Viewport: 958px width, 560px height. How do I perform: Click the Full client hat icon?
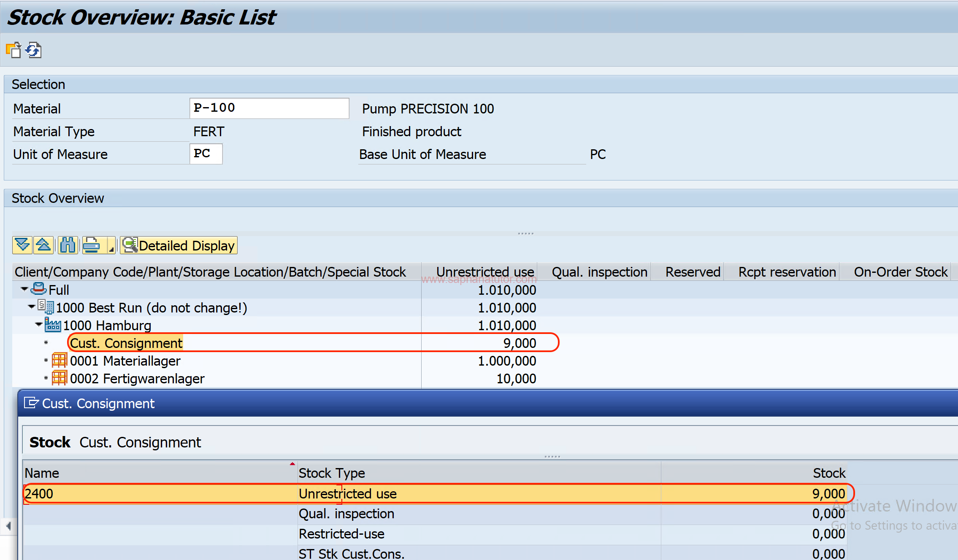coord(39,289)
